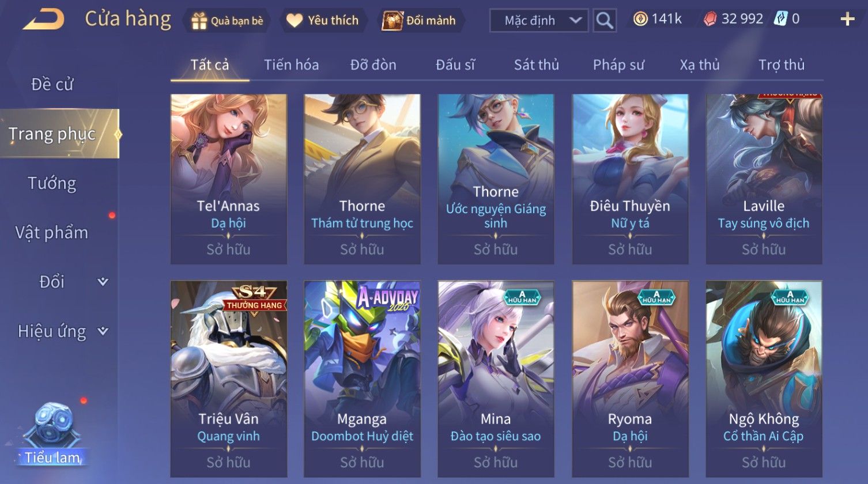The height and width of the screenshot is (484, 868).
Task: Click the Quà bạn bè gift icon
Action: (199, 21)
